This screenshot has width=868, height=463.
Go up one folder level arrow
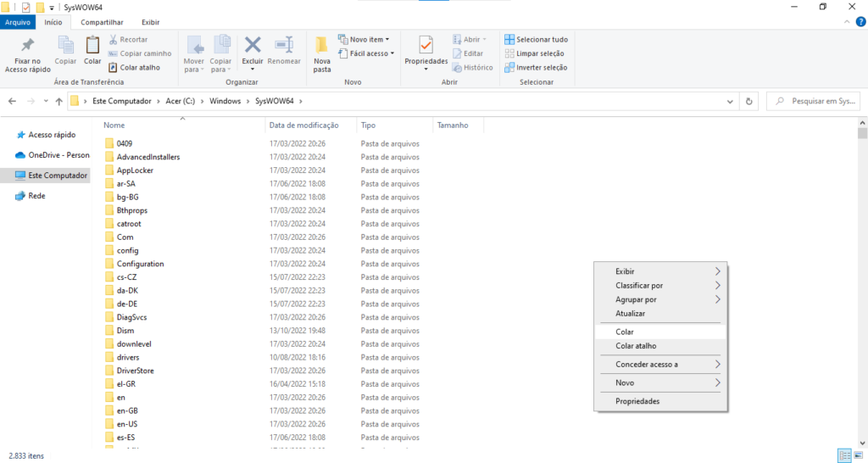pos(58,101)
